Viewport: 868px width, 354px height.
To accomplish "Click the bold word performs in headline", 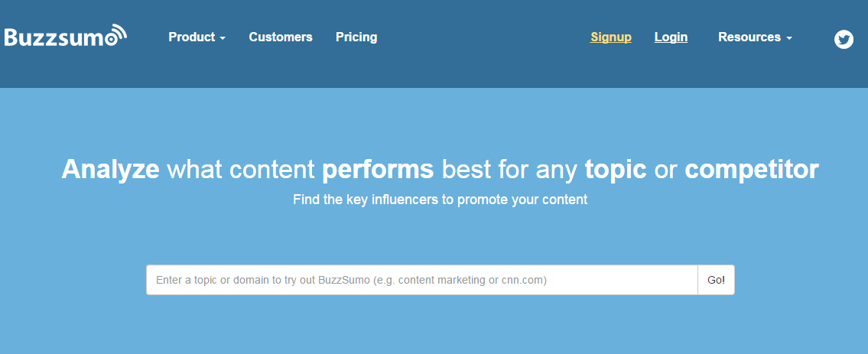I will click(378, 170).
